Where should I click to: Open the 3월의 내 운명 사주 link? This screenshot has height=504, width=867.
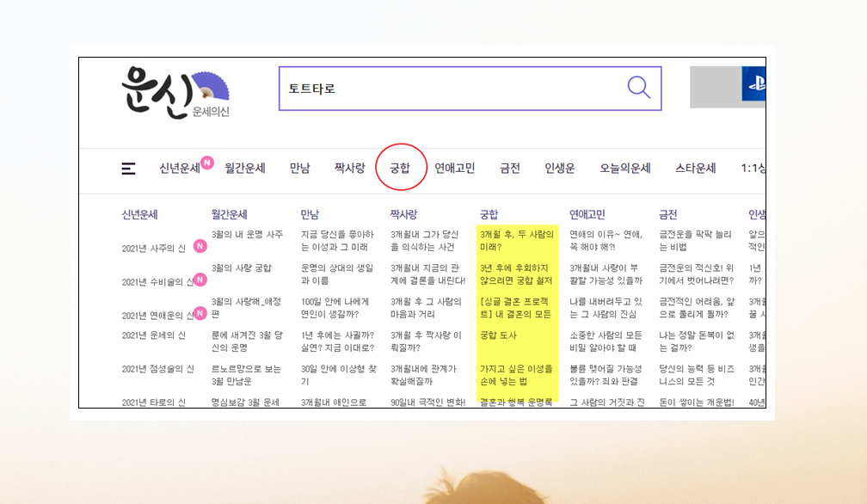click(x=247, y=234)
